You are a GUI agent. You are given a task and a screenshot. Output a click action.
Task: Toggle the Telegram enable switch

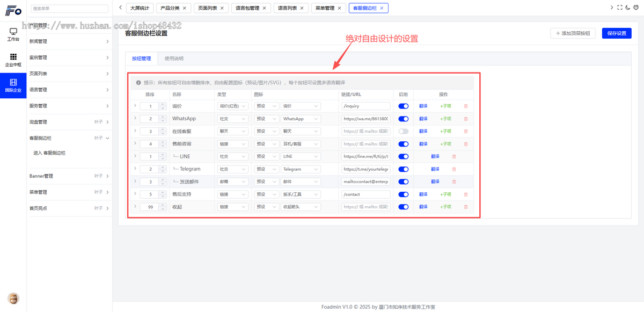click(404, 169)
